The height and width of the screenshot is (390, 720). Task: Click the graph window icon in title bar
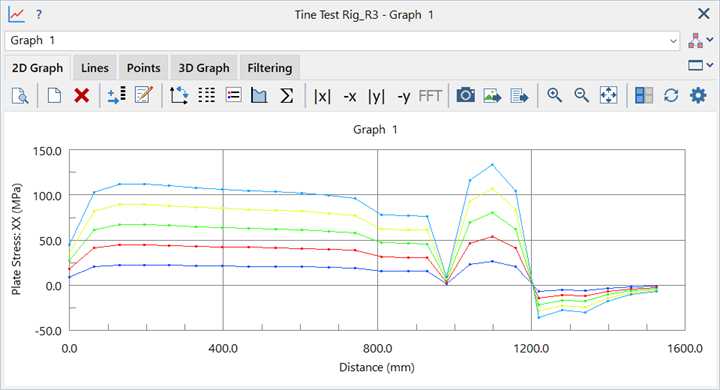pos(16,15)
